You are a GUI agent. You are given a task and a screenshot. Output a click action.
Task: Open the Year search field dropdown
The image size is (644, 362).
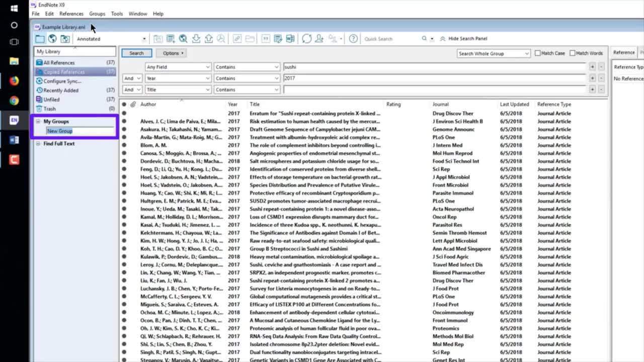click(x=178, y=78)
